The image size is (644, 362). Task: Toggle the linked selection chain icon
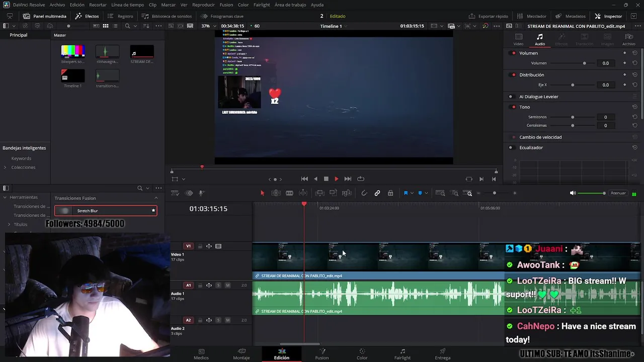pyautogui.click(x=377, y=193)
